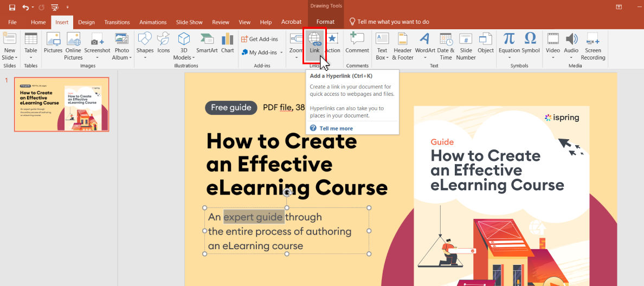Go to the View tab
Screen dimensions: 644x286
click(244, 22)
